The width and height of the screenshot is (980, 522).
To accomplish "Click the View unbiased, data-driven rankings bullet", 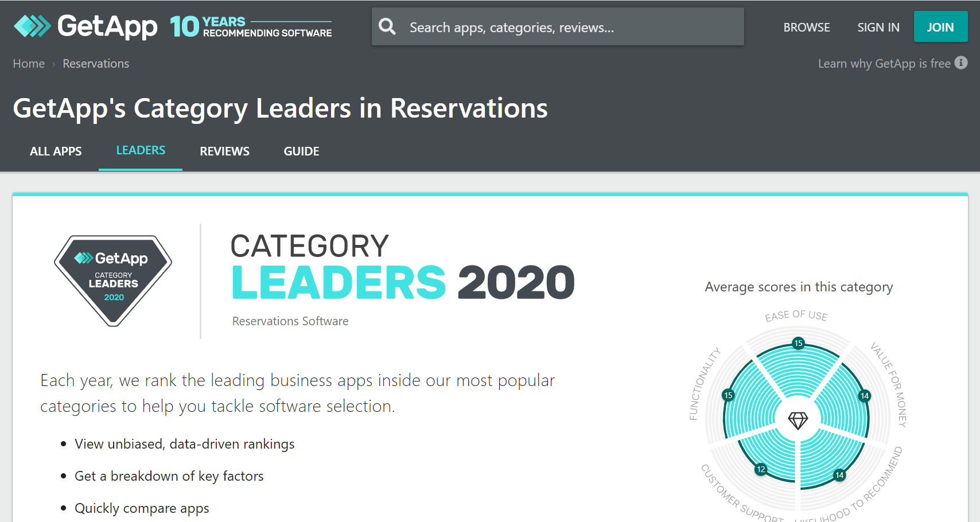I will (184, 444).
